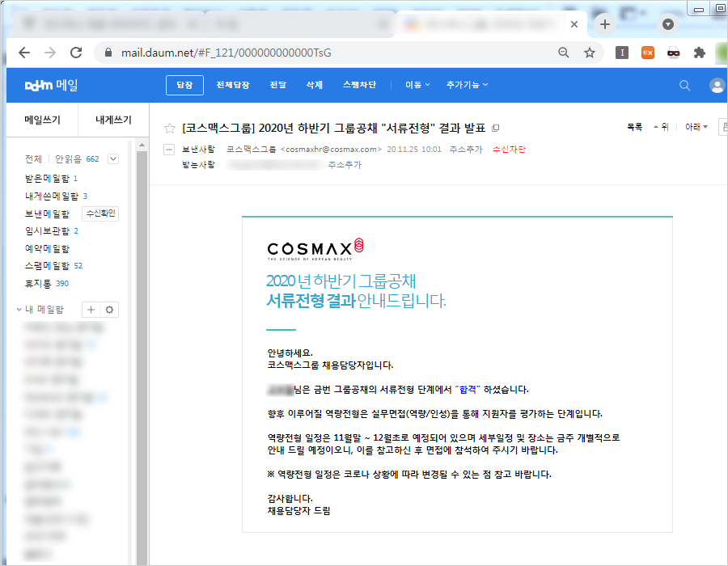Screen dimensions: 728x566
Task: Click the browser forward arrow
Action: pyautogui.click(x=50, y=53)
